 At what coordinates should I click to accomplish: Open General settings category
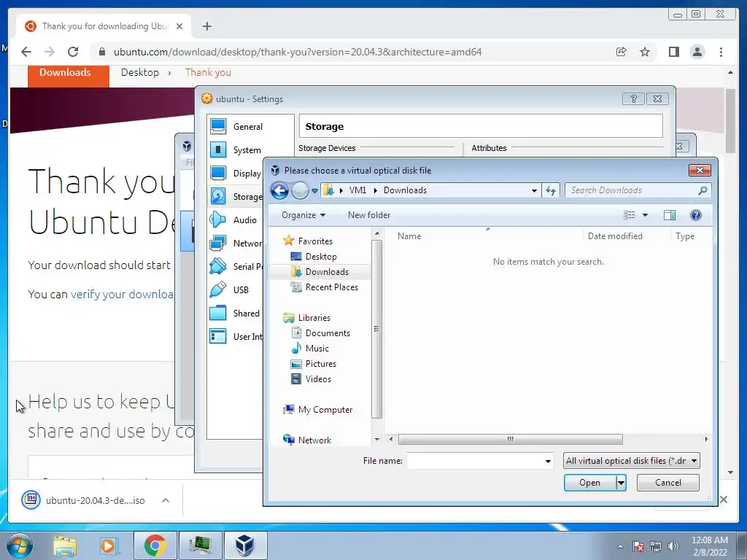(247, 127)
